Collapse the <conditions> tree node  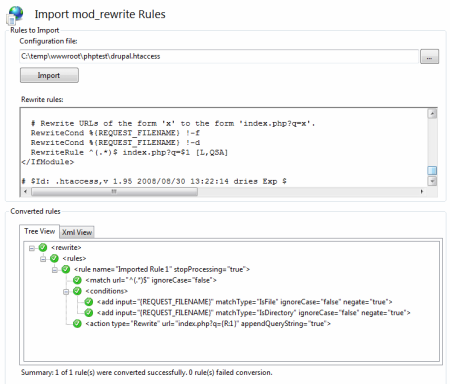(66, 292)
